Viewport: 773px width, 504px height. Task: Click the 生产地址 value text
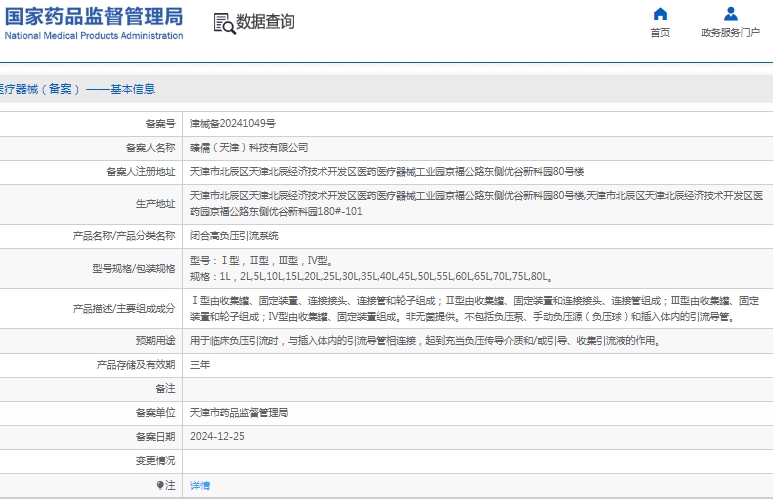477,204
